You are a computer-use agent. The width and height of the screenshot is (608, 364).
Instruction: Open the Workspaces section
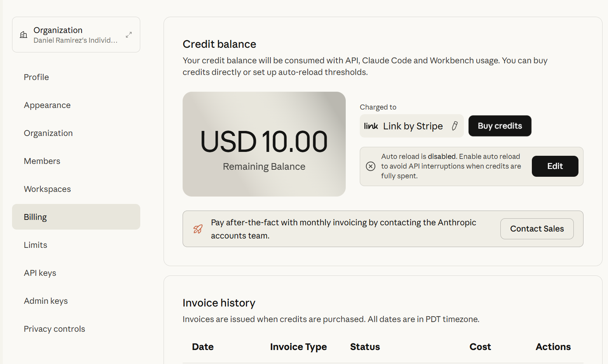coord(47,189)
